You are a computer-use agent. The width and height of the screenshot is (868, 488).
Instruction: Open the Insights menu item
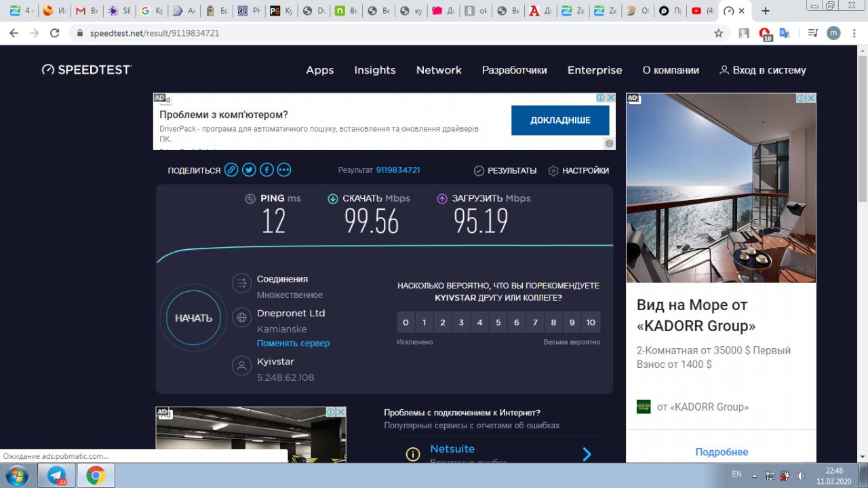375,70
